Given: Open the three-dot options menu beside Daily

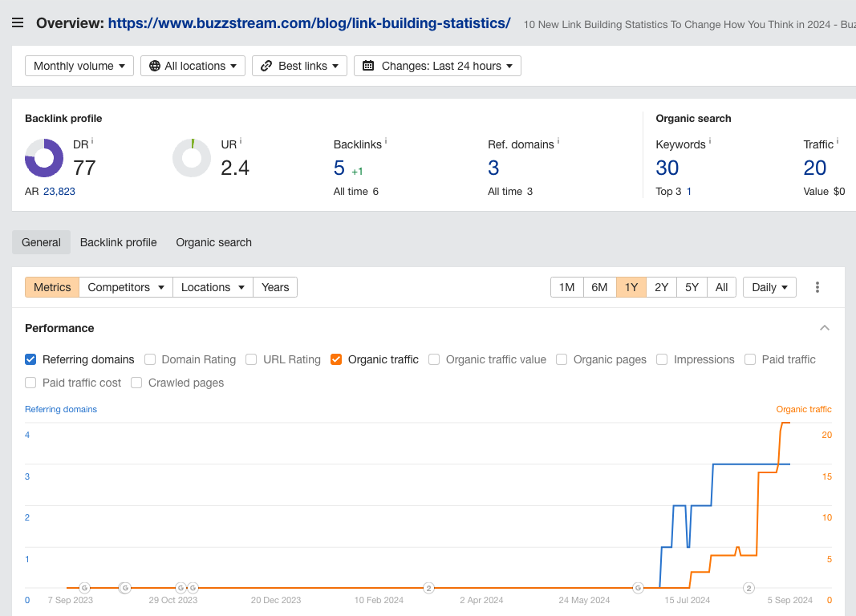Looking at the screenshot, I should (x=817, y=286).
